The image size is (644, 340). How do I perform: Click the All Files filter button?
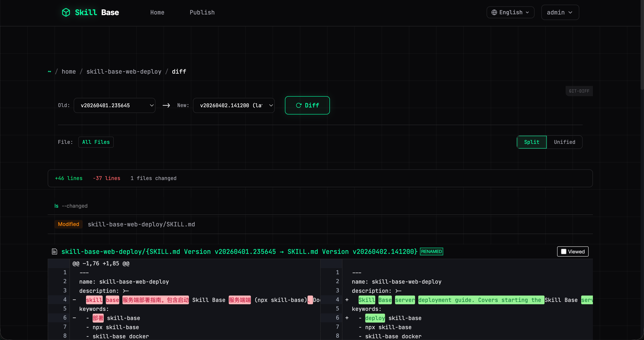pyautogui.click(x=96, y=142)
